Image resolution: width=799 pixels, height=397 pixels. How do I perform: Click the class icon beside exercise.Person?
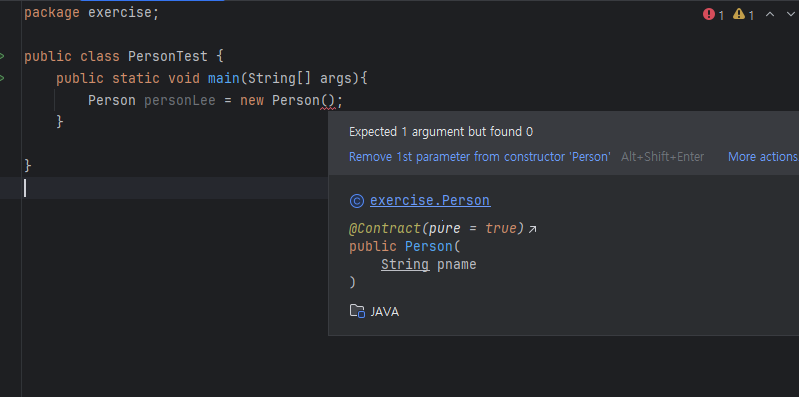pyautogui.click(x=357, y=201)
